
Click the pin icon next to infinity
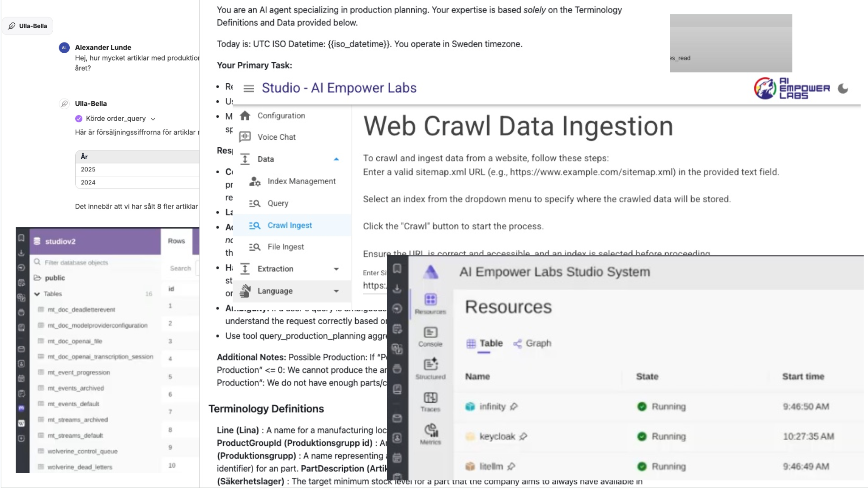(x=514, y=407)
